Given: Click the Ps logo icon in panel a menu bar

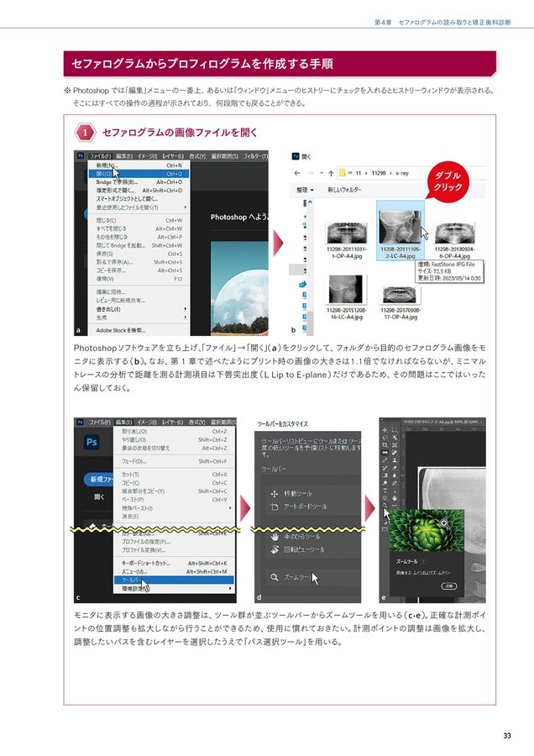Looking at the screenshot, I should pos(81,155).
